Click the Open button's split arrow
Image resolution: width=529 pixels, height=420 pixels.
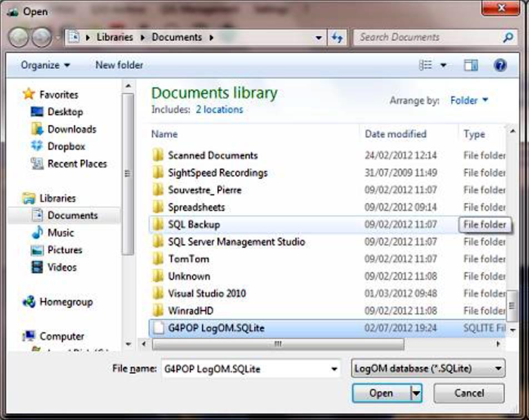click(416, 393)
